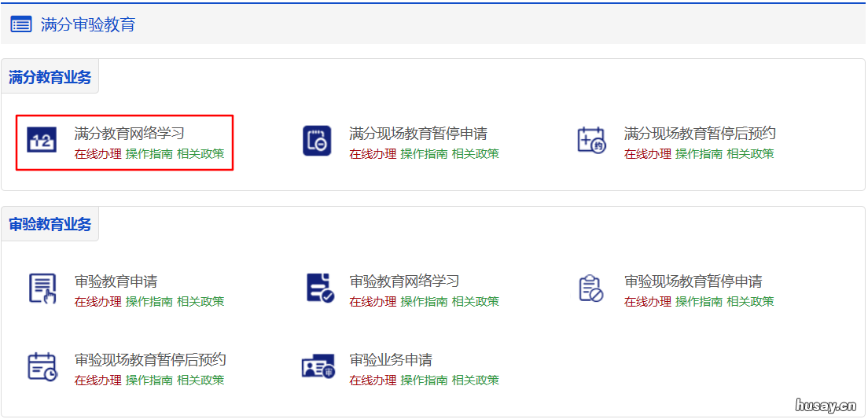Click the calendar-clock icon for 审验现场教育暂停后预约

42,366
